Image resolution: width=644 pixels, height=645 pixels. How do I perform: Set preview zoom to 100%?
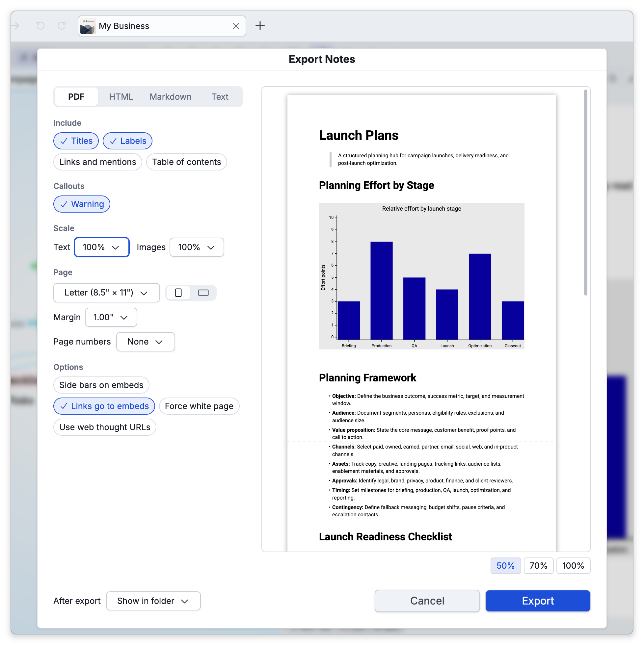573,566
